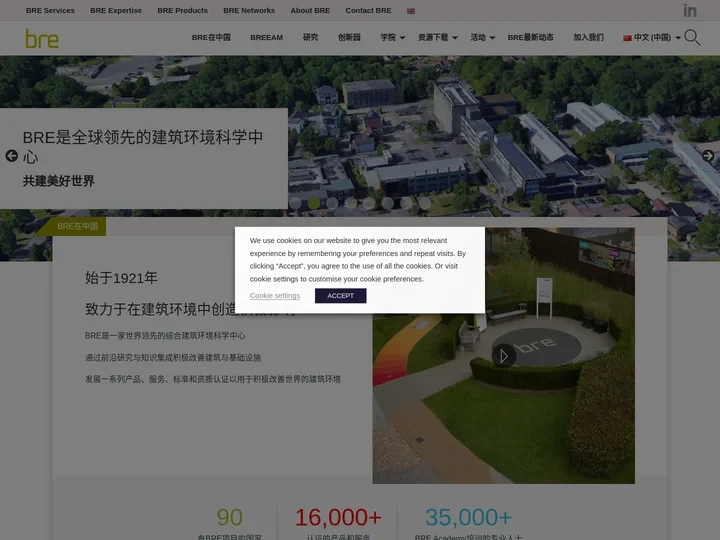Open BRE最新动态 news page
The width and height of the screenshot is (720, 540).
pyautogui.click(x=530, y=38)
